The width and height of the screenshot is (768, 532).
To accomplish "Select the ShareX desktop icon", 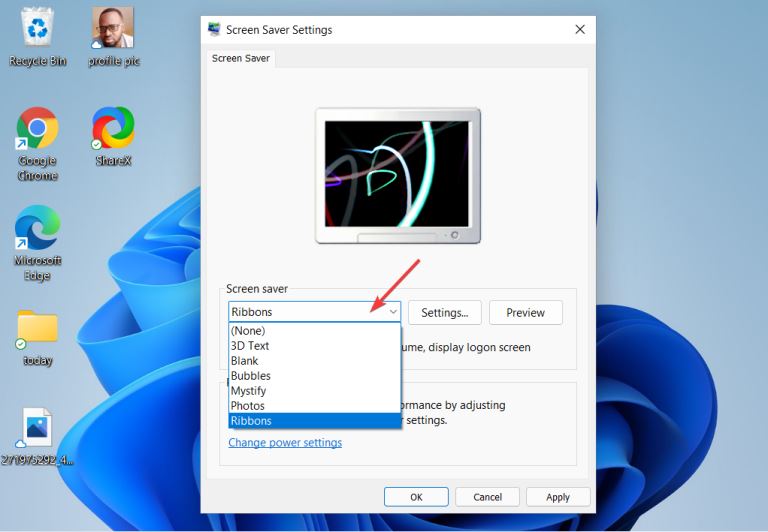I will pos(113,136).
